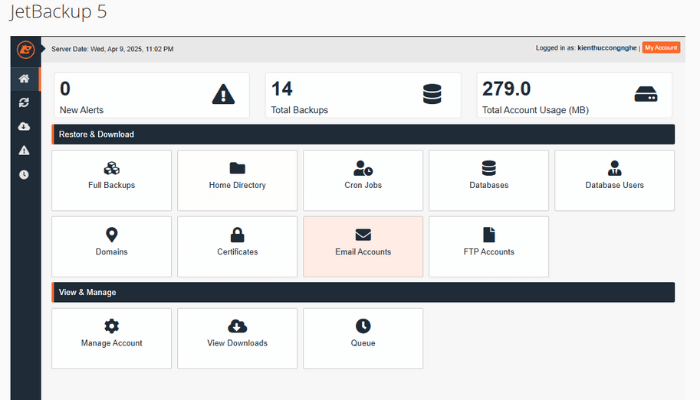
Task: Click the orange My Account button
Action: click(x=660, y=48)
